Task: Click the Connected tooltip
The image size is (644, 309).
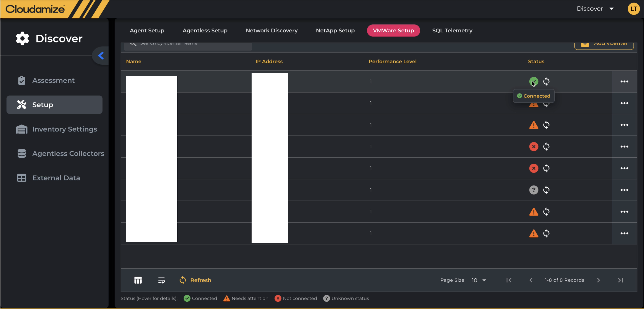Action: 534,96
